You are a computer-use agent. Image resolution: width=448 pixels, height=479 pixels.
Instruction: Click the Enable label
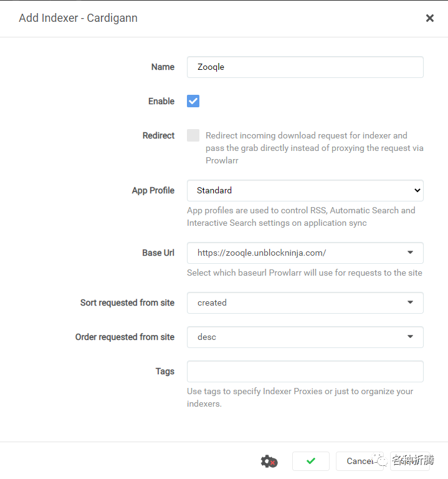click(x=161, y=101)
